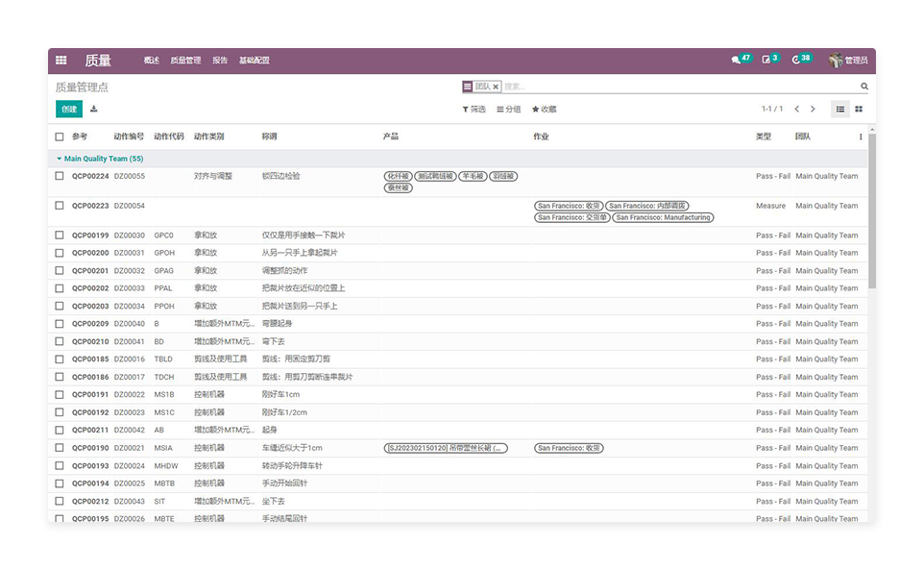The height and width of the screenshot is (570, 924).
Task: Open the apps grid menu icon
Action: [x=61, y=61]
